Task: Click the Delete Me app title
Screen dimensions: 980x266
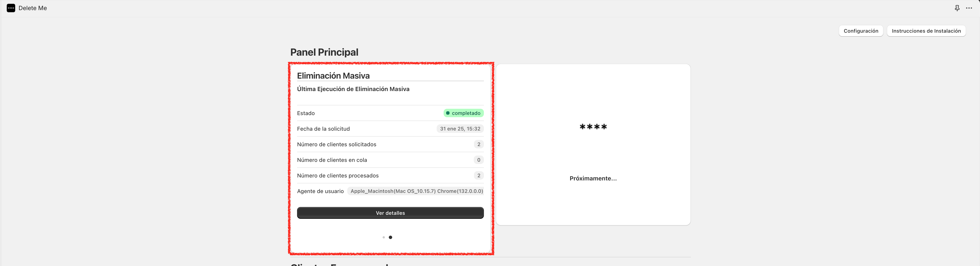Action: [x=33, y=8]
